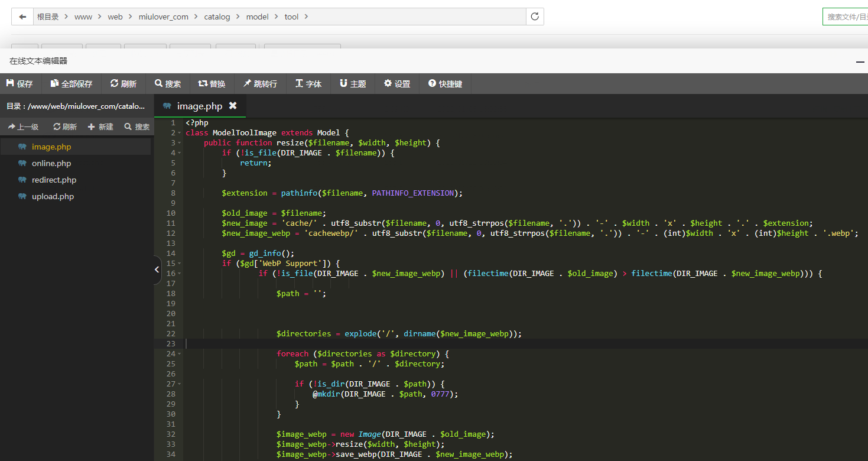The height and width of the screenshot is (461, 868).
Task: Switch to the image.php editor tab
Action: click(200, 106)
